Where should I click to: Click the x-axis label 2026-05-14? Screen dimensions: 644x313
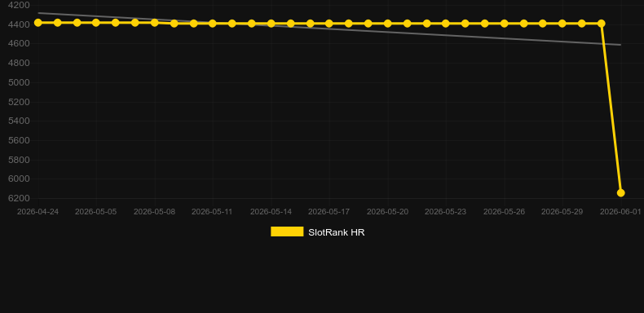pyautogui.click(x=271, y=212)
